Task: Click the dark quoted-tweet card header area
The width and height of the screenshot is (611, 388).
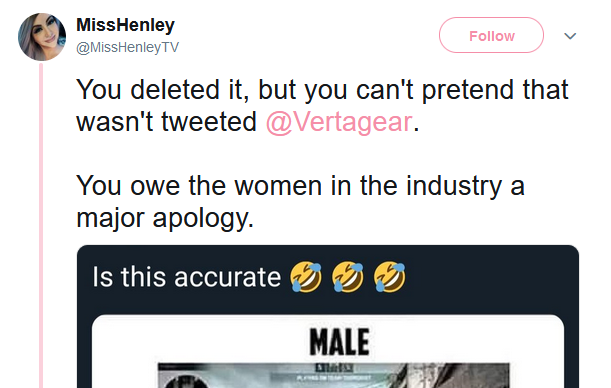Action: [x=328, y=277]
